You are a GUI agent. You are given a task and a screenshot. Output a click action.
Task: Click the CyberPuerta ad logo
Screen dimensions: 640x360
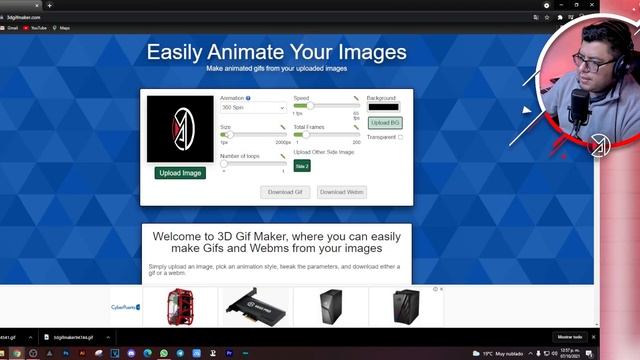tap(125, 307)
